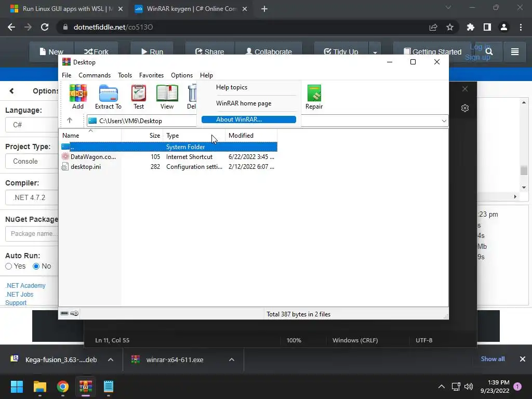The image size is (532, 399).
Task: Sort files by the Modified column header
Action: (x=251, y=136)
